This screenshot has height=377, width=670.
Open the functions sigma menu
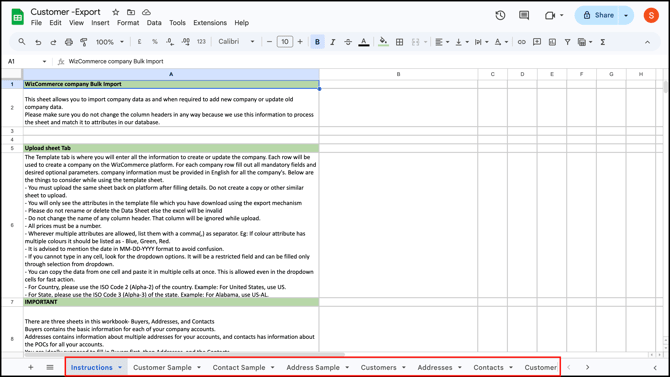(x=602, y=42)
